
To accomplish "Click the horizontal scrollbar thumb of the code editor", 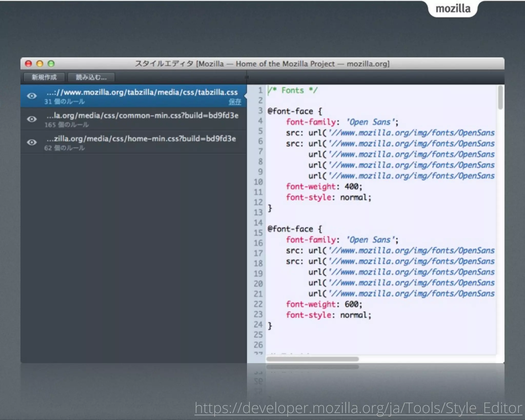I will [x=312, y=359].
